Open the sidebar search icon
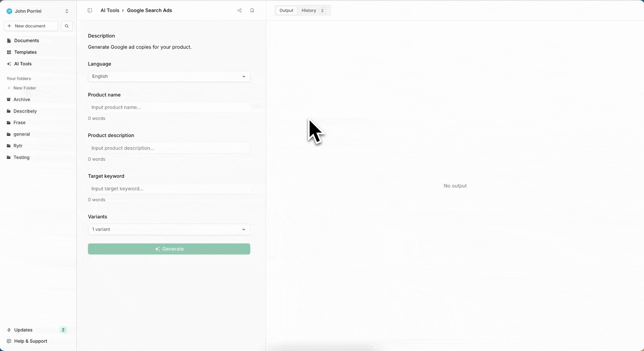Screen dimensions: 644x351 [x=67, y=26]
